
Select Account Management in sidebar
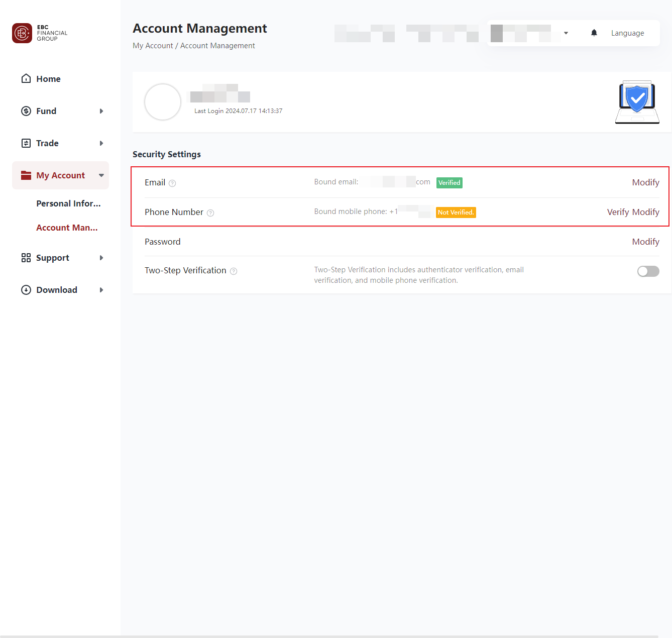pos(67,228)
